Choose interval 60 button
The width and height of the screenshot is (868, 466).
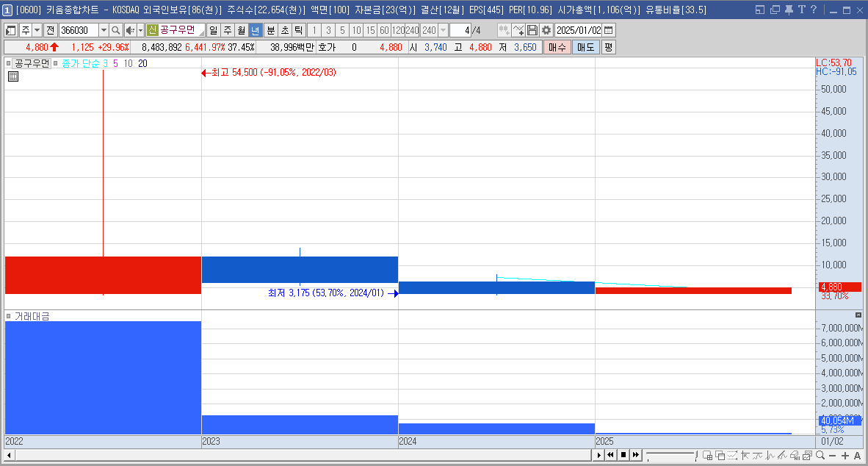pos(384,30)
